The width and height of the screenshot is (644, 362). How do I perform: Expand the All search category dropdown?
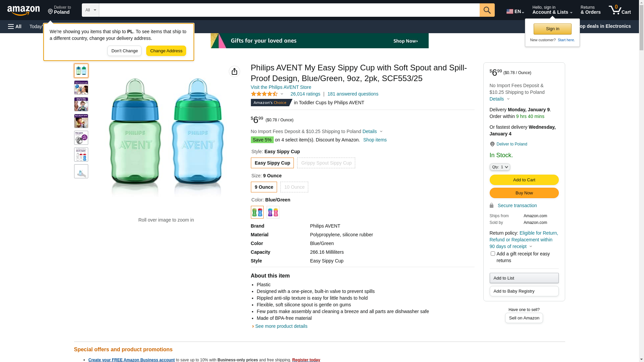pyautogui.click(x=90, y=10)
